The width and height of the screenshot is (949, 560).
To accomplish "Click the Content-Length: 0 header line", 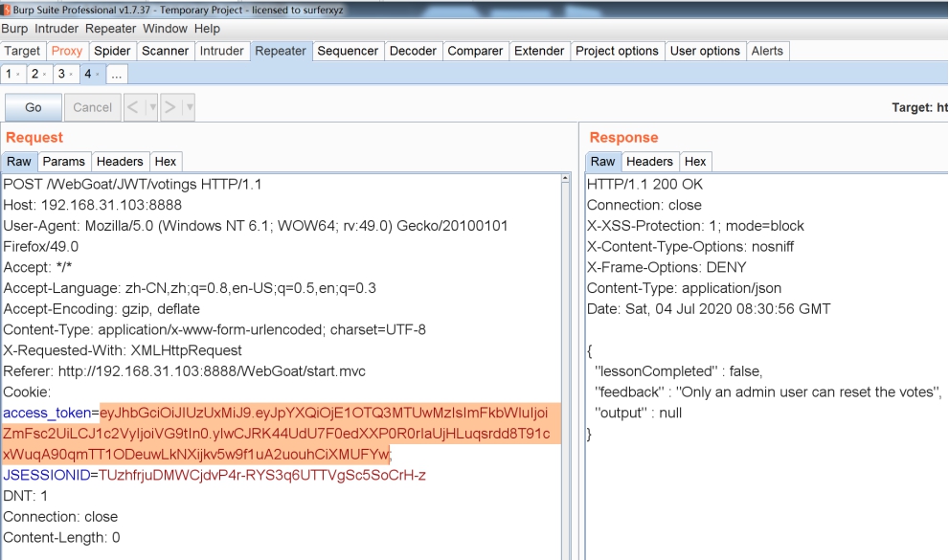I will coord(61,538).
